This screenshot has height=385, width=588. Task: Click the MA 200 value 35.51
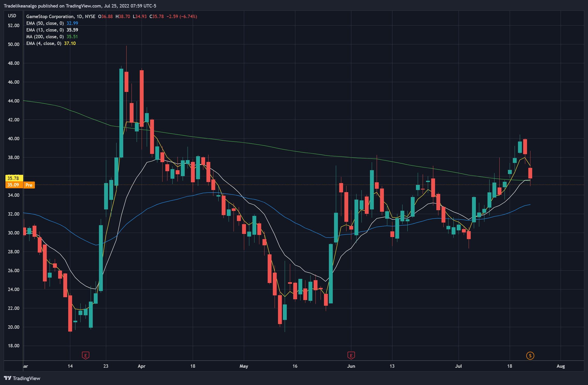(x=72, y=37)
